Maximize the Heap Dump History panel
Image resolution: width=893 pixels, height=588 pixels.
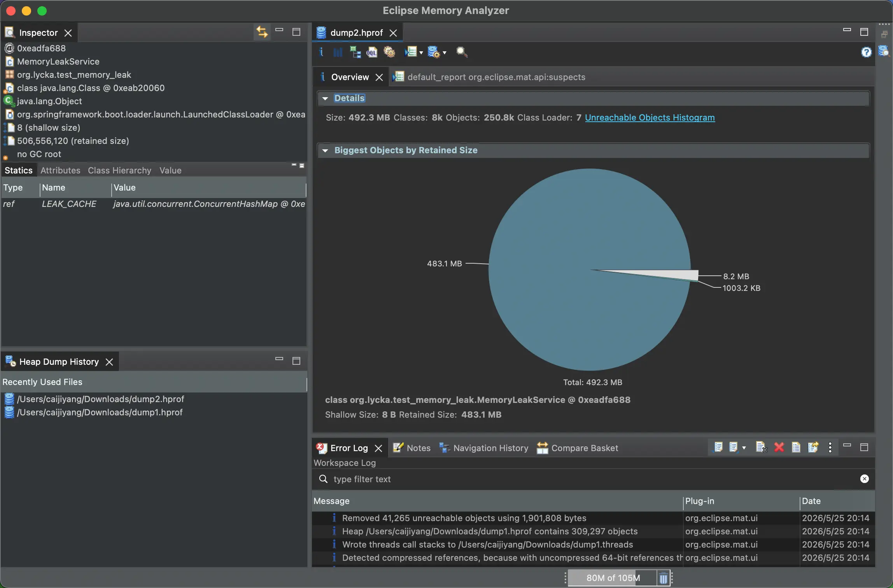(296, 361)
